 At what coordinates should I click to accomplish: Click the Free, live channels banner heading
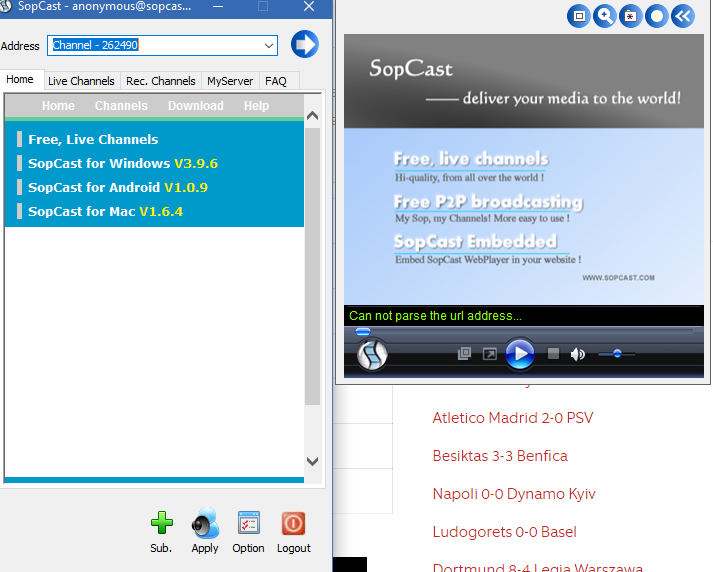471,159
